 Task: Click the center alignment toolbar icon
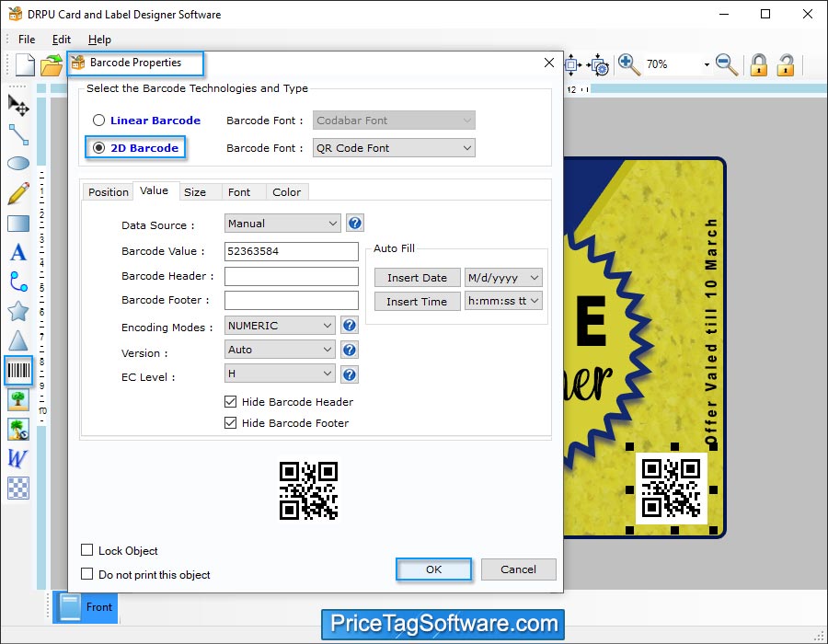[x=572, y=65]
